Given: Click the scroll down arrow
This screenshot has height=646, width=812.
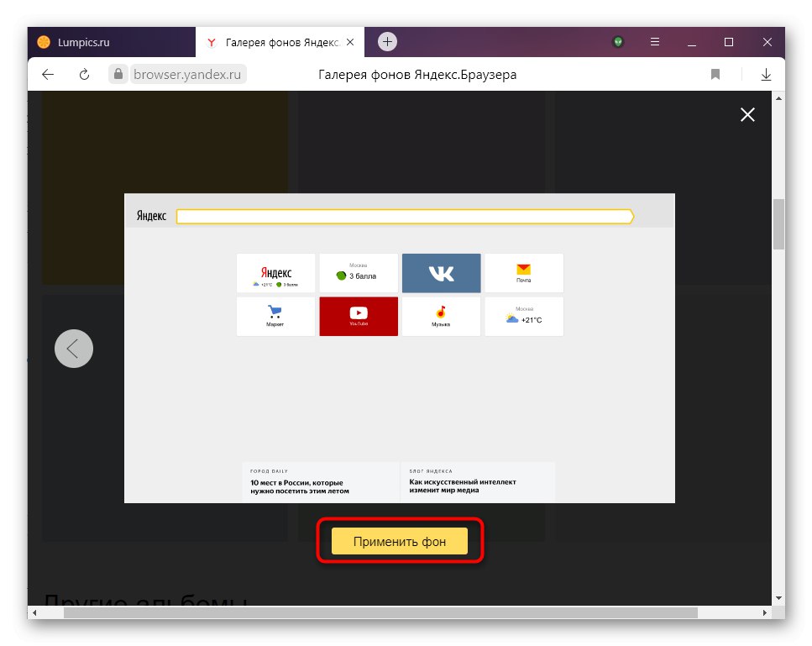Looking at the screenshot, I should coord(778,598).
